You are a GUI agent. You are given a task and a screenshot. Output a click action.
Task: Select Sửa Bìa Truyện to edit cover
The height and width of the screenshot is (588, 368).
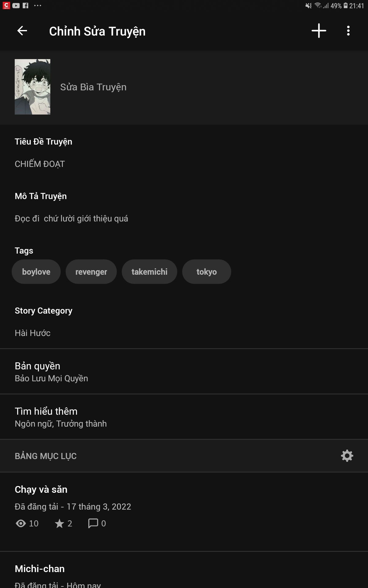tap(93, 87)
